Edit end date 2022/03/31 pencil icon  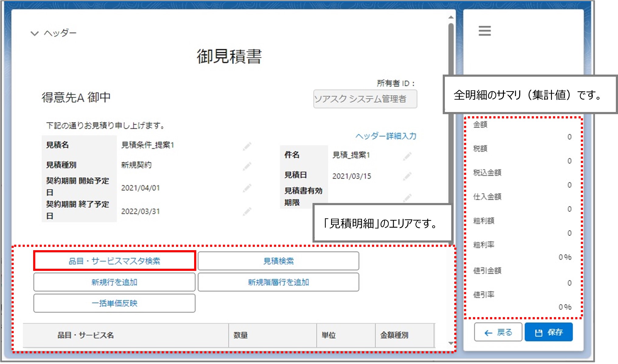tap(247, 211)
